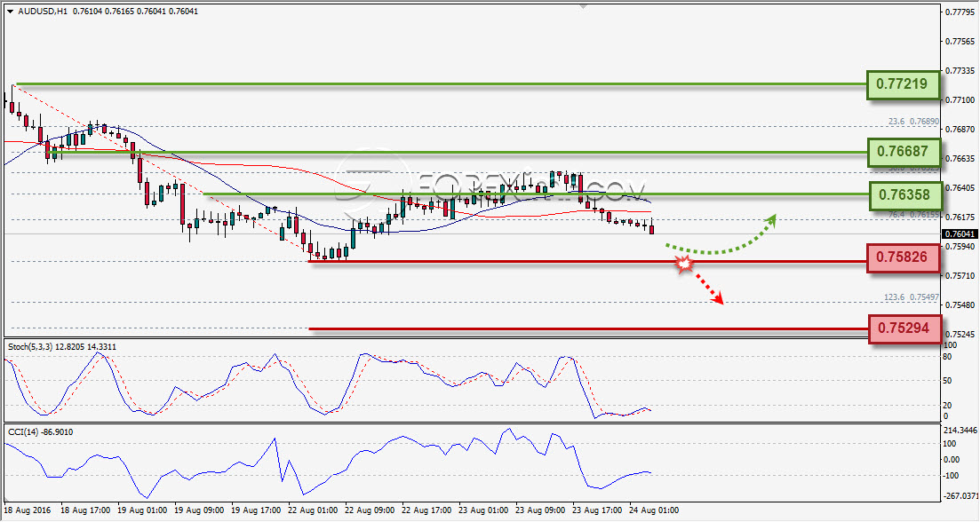Click Fibonacci label 23.6 0.76890

(913, 122)
